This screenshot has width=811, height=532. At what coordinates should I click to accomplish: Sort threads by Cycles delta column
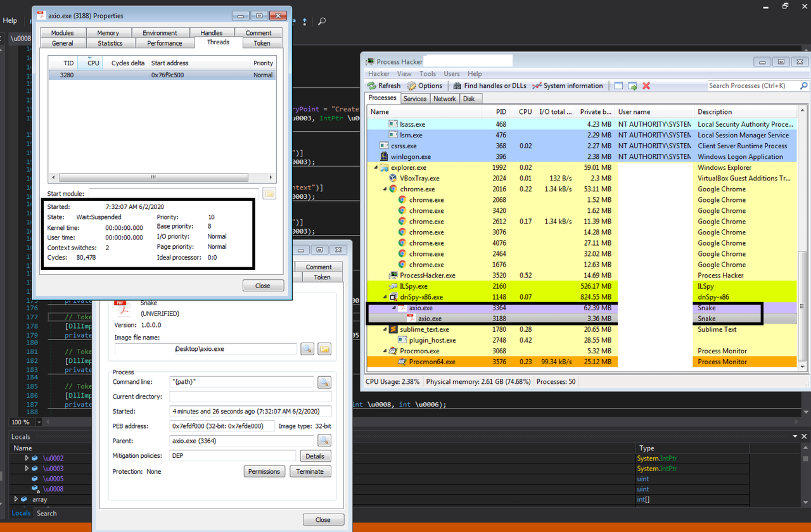tap(128, 63)
